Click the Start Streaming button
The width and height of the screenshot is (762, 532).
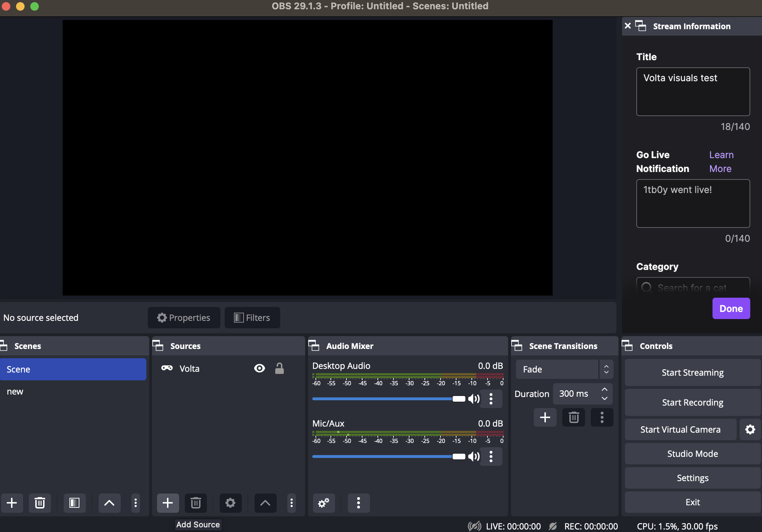coord(692,372)
